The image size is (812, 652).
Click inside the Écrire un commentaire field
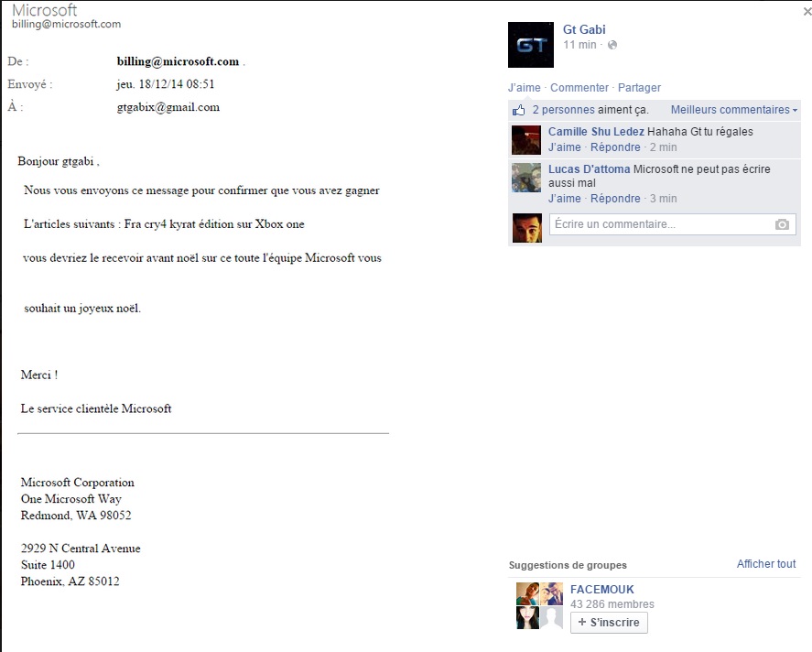[x=672, y=224]
